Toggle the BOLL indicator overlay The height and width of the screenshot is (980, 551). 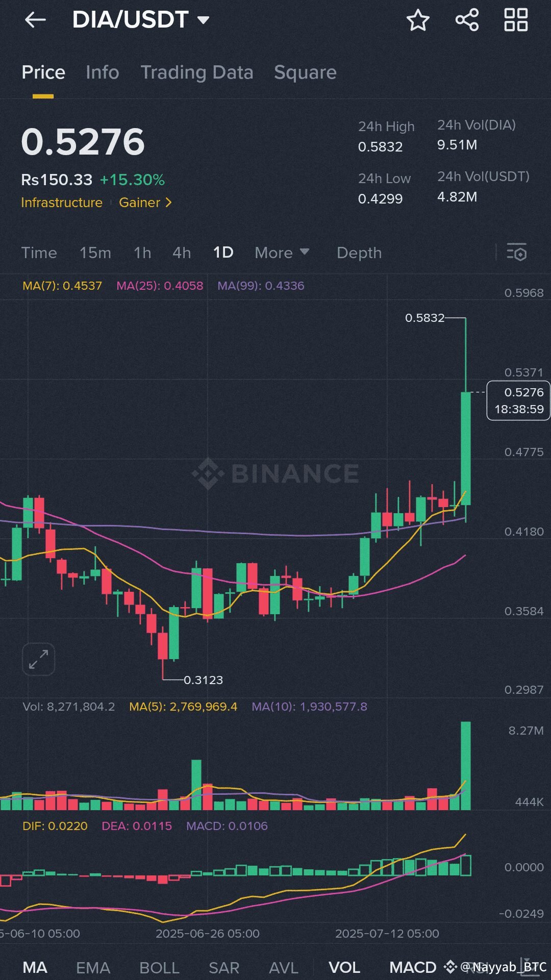point(159,967)
